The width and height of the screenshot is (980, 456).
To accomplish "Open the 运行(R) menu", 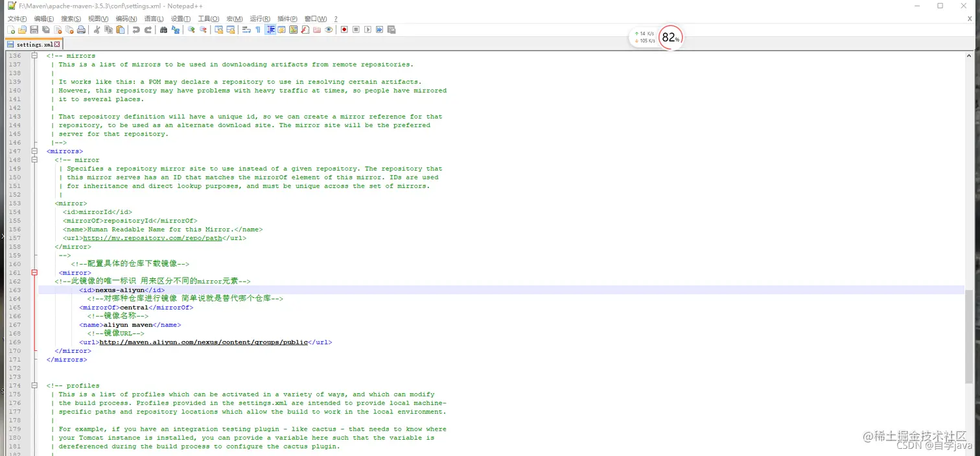I will (260, 19).
